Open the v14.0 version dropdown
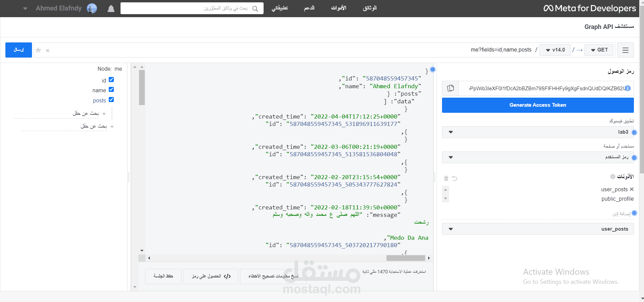644x302 pixels. coord(555,50)
